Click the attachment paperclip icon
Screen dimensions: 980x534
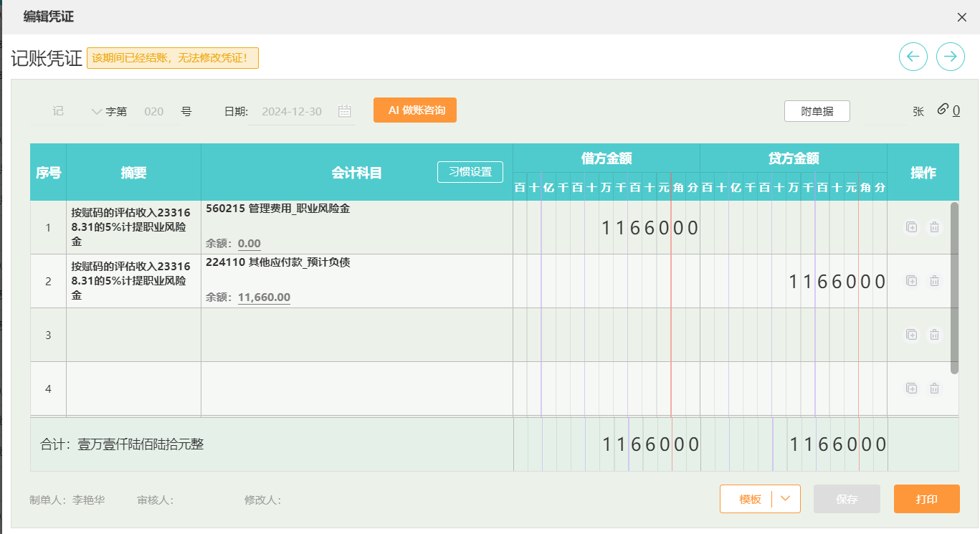click(x=943, y=110)
